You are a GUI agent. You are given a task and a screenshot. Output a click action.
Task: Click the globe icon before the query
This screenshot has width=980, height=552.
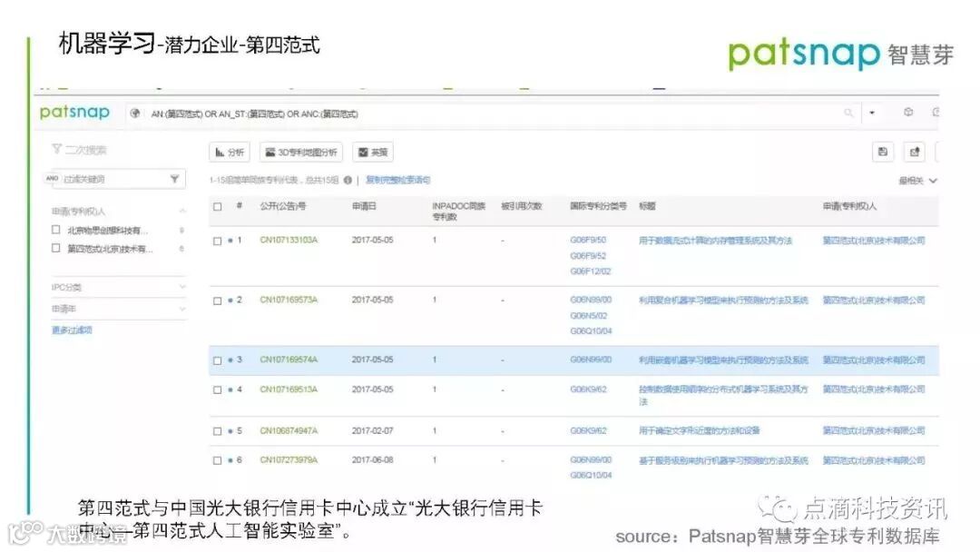[134, 113]
